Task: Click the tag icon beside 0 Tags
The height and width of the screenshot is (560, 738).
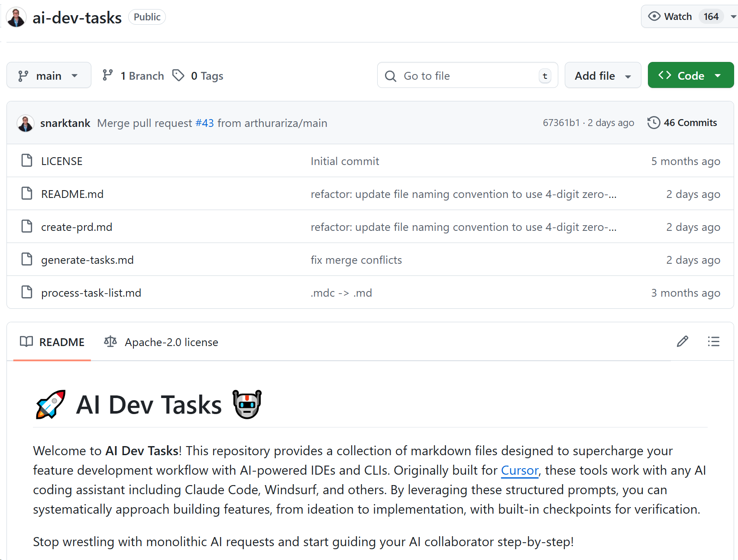Action: coord(178,75)
